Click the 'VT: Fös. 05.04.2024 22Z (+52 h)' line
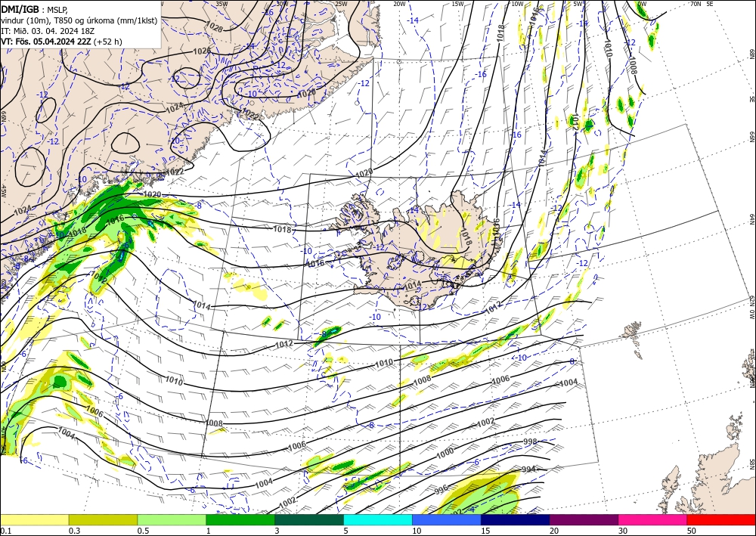756x536 pixels. click(61, 42)
